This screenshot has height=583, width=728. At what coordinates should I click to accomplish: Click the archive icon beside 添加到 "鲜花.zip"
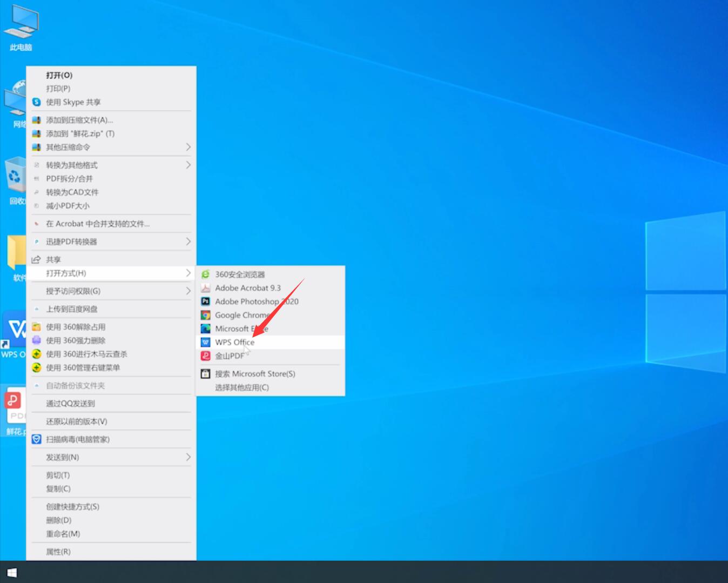[36, 133]
